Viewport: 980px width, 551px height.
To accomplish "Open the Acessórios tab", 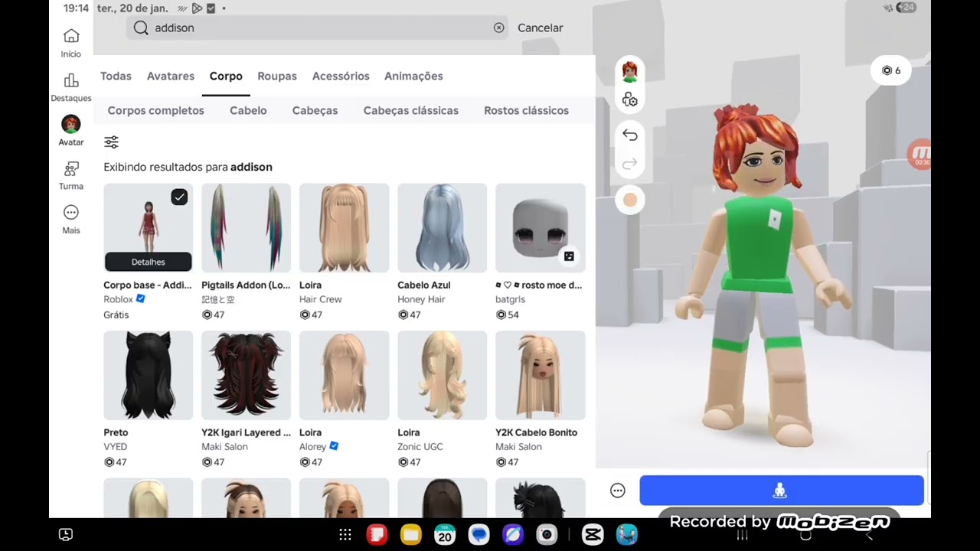I will coord(341,76).
